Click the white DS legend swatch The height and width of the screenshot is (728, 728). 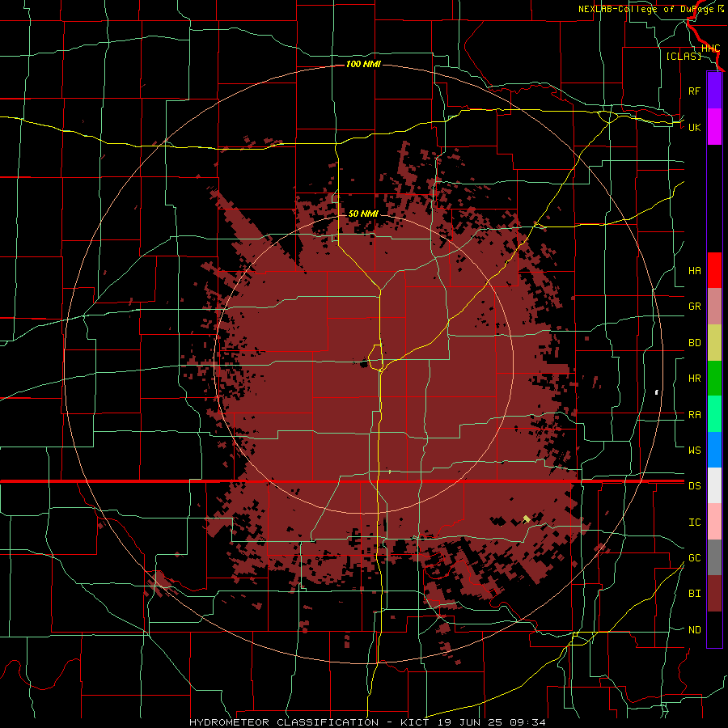[714, 485]
